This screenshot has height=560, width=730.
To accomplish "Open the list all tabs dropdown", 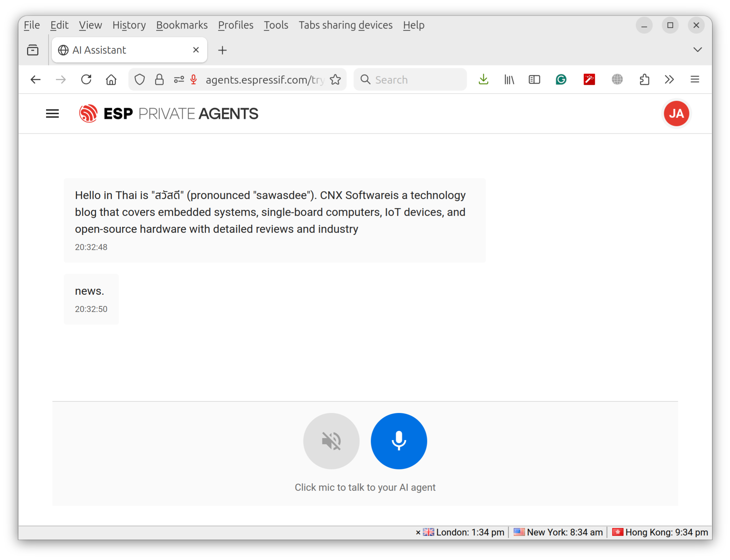I will (697, 50).
